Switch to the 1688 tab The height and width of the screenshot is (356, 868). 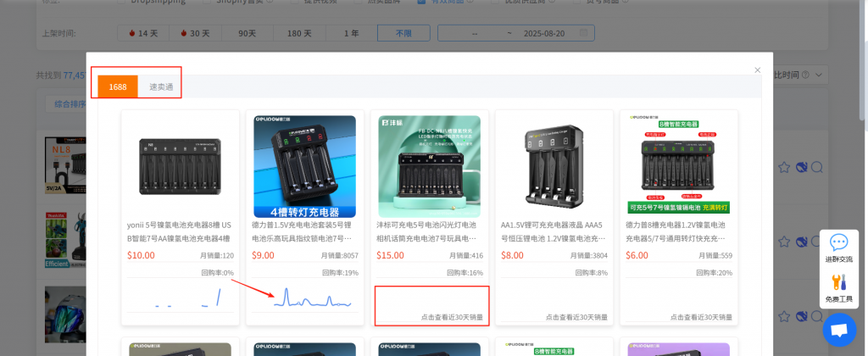pos(117,87)
